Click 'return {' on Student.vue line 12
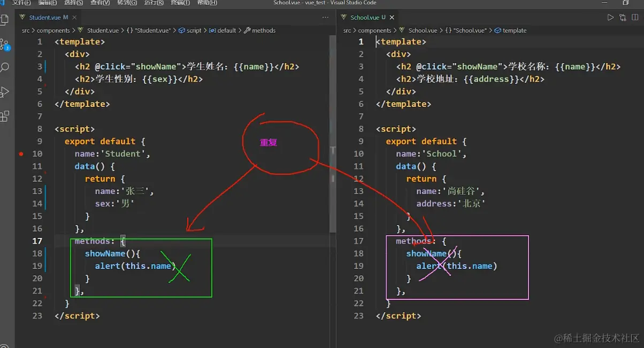 (x=105, y=179)
